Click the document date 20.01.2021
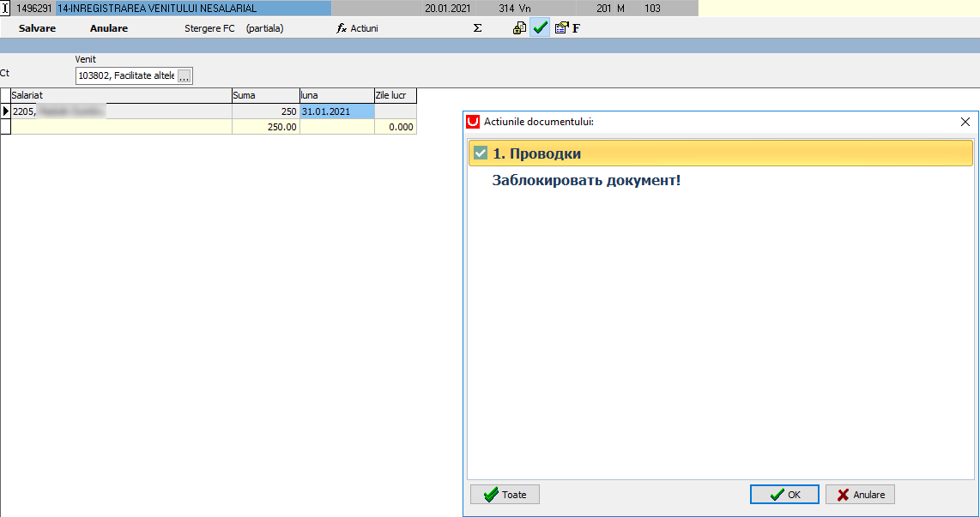 click(447, 8)
